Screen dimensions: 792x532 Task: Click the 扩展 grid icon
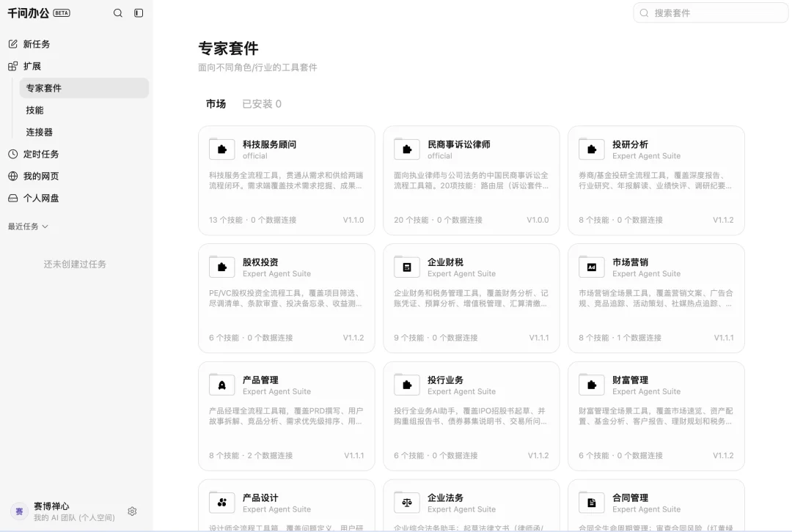pos(13,66)
